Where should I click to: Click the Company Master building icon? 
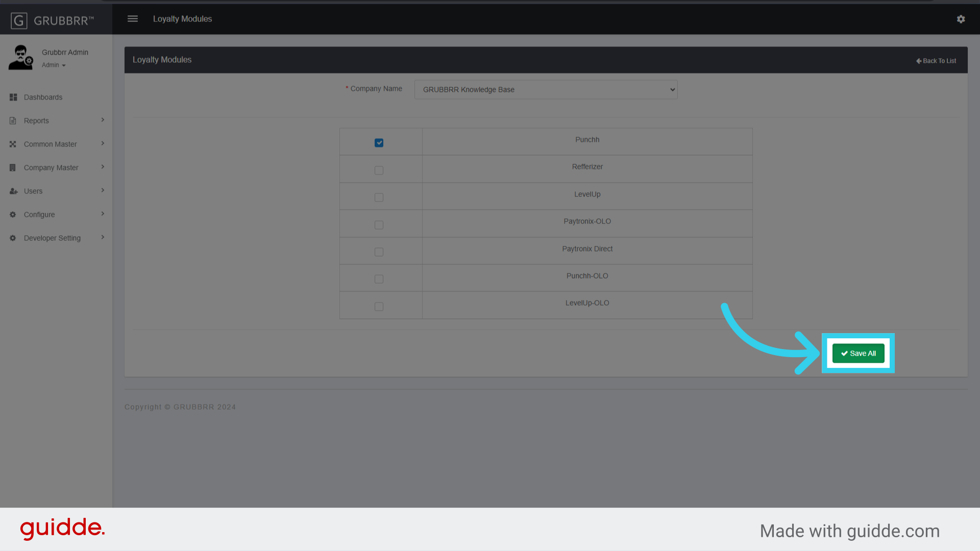point(13,167)
